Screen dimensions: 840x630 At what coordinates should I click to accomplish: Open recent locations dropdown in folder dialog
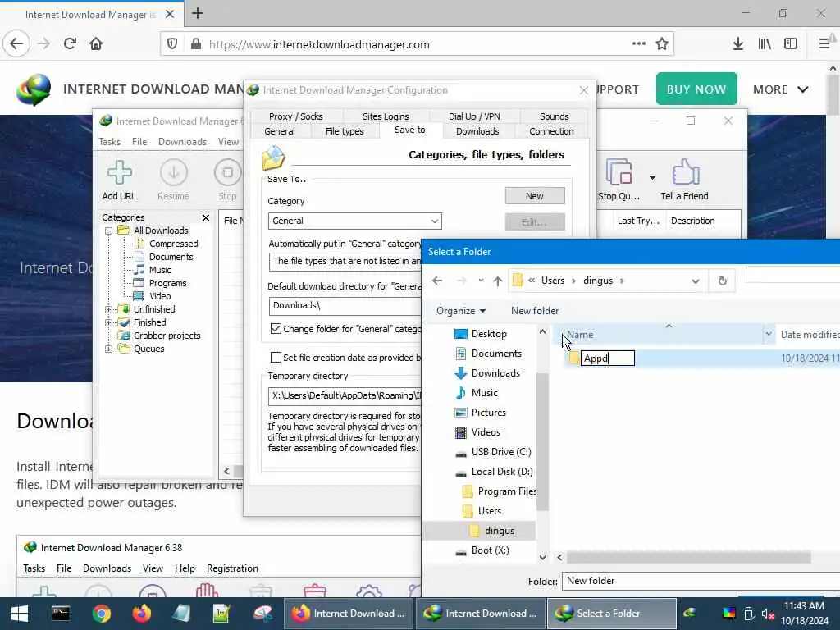[x=481, y=281]
